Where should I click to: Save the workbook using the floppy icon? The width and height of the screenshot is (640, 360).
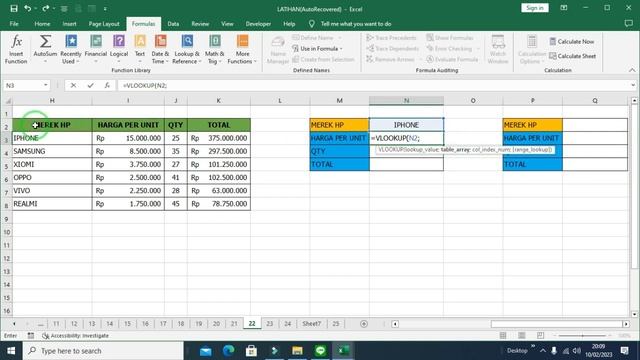click(x=14, y=9)
